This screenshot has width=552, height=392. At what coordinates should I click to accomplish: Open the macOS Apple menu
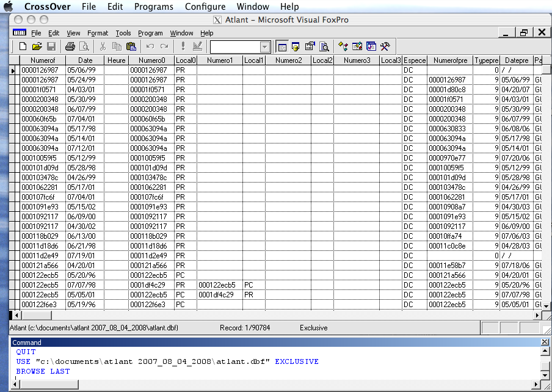point(8,6)
